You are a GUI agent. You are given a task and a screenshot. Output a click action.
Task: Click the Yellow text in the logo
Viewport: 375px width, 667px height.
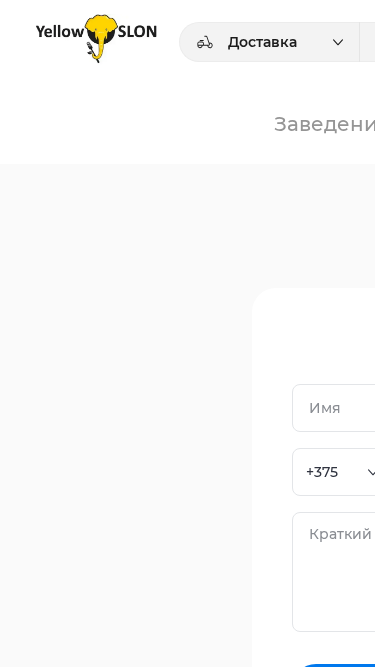click(60, 32)
